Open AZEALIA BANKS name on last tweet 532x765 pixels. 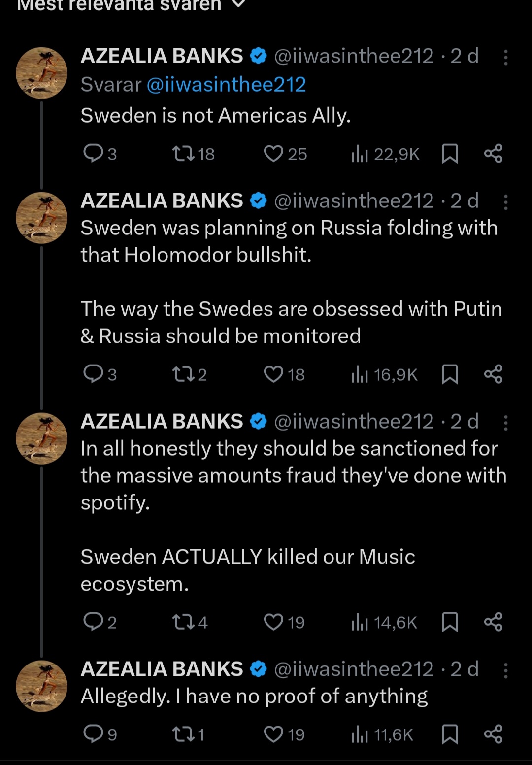click(162, 669)
